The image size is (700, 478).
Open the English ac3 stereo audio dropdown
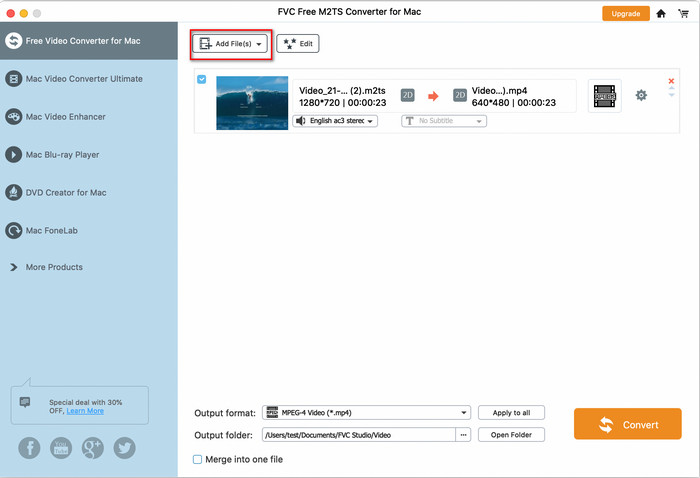(x=335, y=121)
